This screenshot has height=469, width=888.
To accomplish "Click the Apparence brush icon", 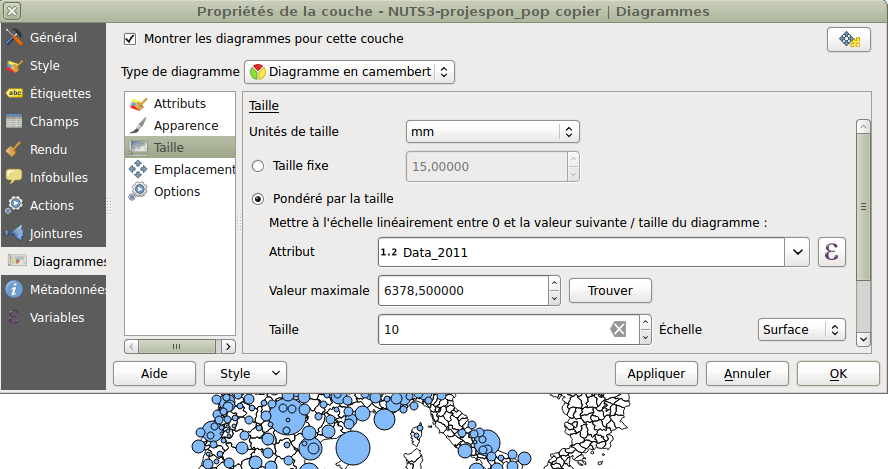I will [138, 125].
